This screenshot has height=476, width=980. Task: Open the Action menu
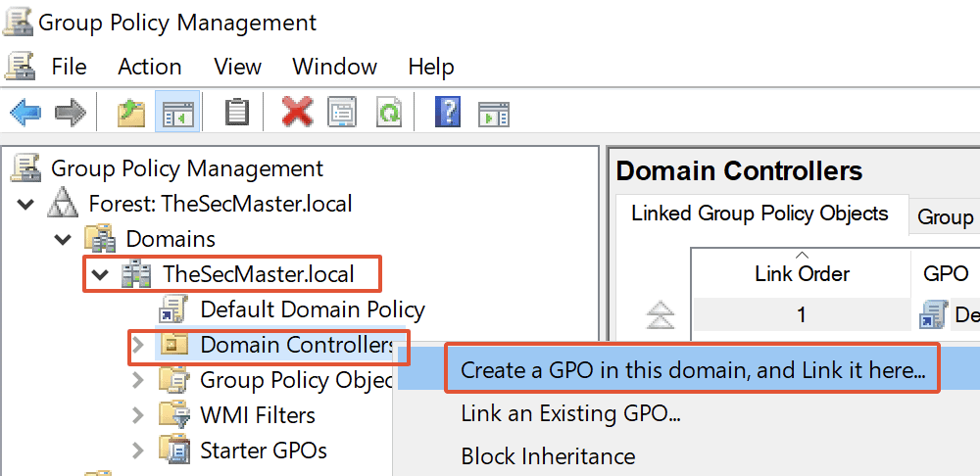coord(150,67)
